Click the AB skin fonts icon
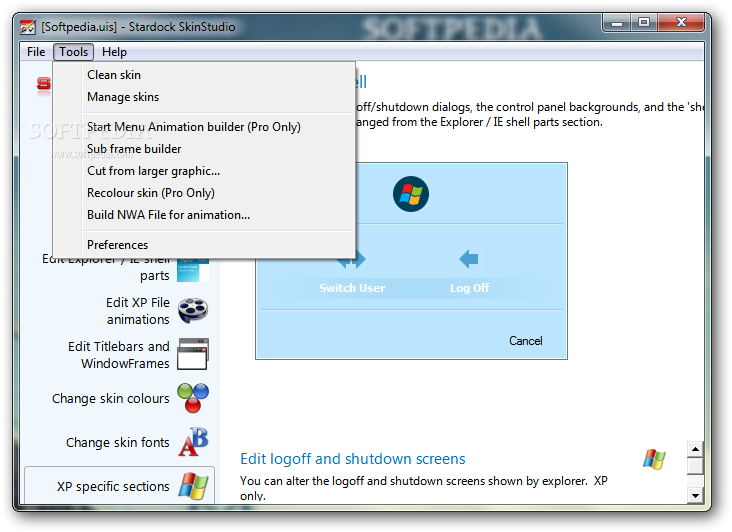This screenshot has height=532, width=732. (193, 442)
